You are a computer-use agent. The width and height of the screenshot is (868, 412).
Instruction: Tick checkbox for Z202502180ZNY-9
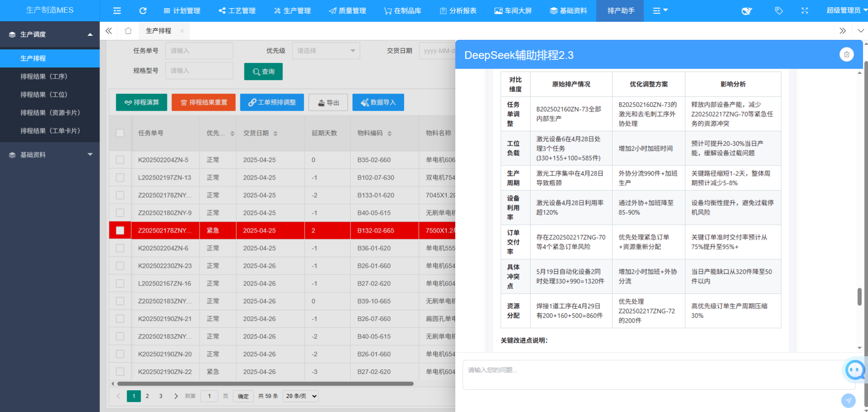(120, 213)
